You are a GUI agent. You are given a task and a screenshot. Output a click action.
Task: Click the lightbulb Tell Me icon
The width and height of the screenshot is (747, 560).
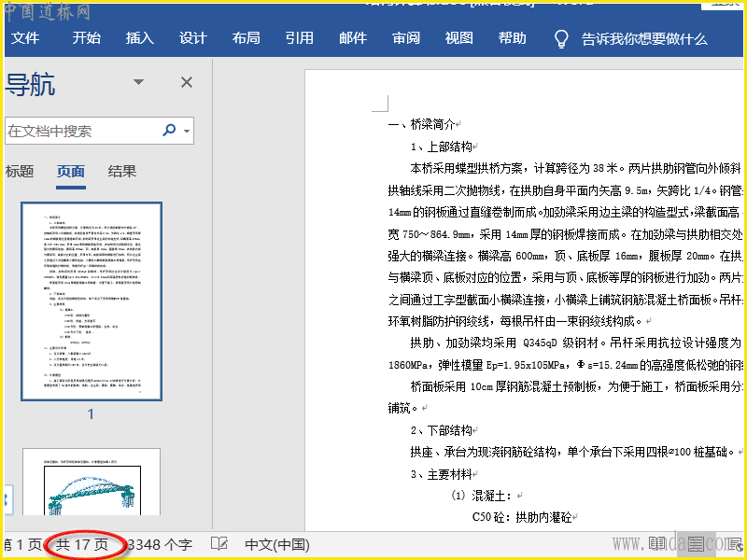tap(561, 38)
